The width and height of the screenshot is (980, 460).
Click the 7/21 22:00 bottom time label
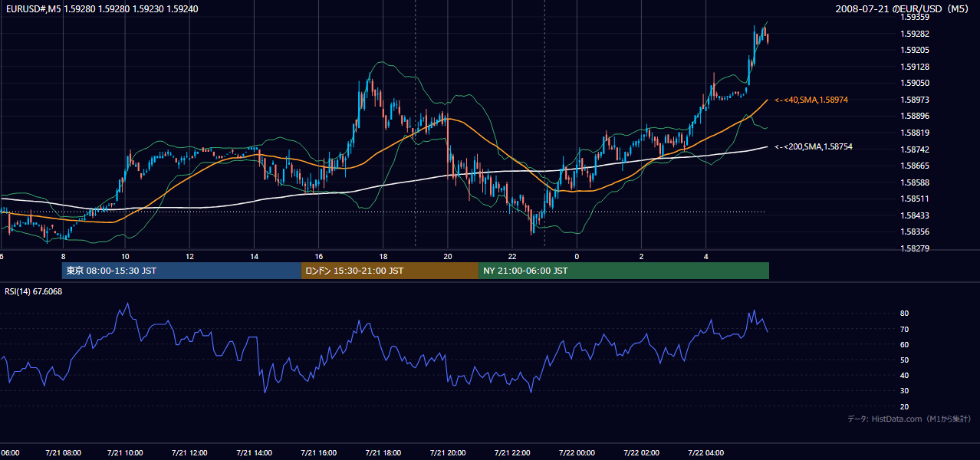click(x=514, y=453)
